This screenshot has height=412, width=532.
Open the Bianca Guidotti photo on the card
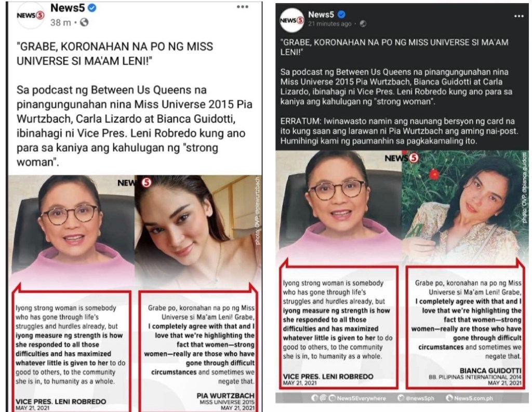465,207
